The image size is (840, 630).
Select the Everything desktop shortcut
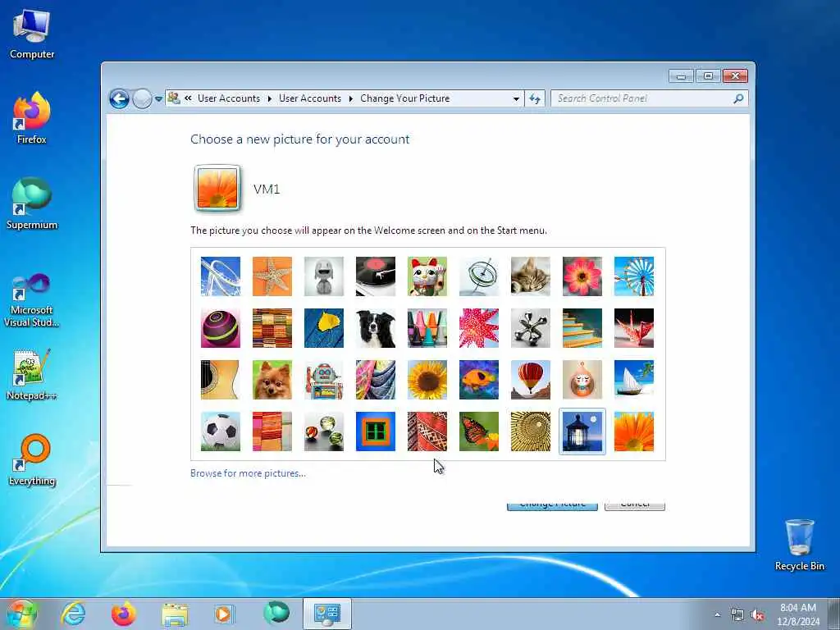coord(32,459)
